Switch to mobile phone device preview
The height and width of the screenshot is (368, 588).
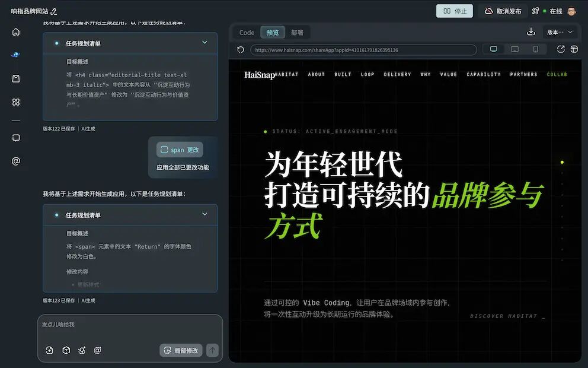[535, 49]
